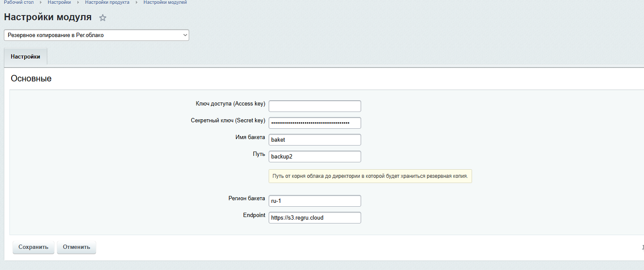Click arrow after Рабочий стол breadcrumb

tap(40, 3)
